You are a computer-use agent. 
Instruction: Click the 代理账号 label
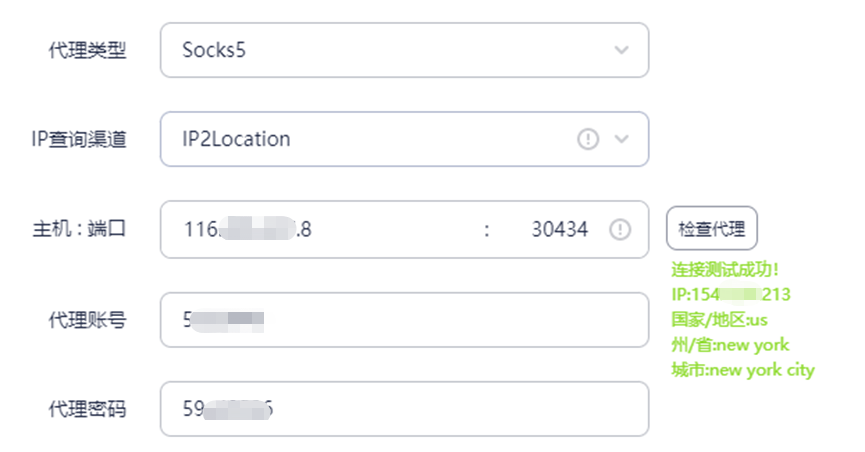point(88,321)
